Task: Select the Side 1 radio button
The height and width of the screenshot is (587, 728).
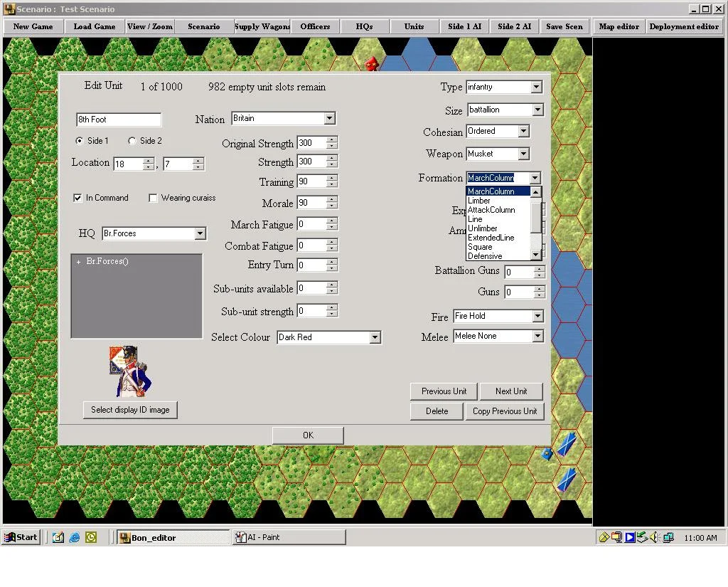Action: (x=80, y=141)
